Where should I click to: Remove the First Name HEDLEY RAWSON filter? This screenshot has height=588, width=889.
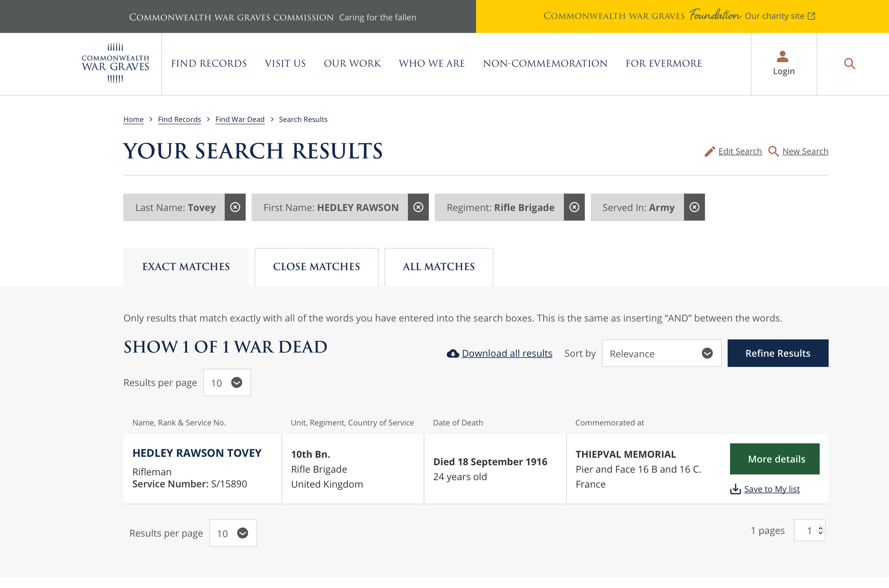tap(418, 207)
